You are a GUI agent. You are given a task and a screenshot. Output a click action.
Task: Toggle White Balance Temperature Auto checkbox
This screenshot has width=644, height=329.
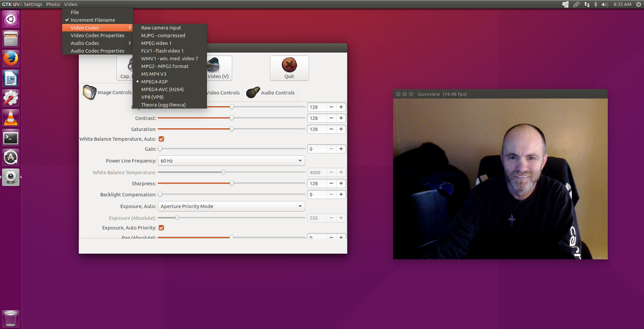(x=161, y=139)
